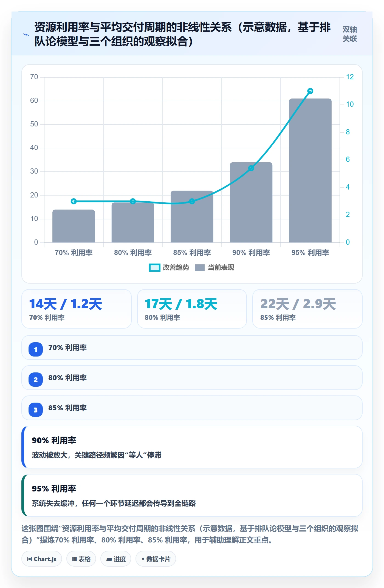The width and height of the screenshot is (384, 588).
Task: Click the gray bar for 85% 利用率
Action: click(192, 217)
